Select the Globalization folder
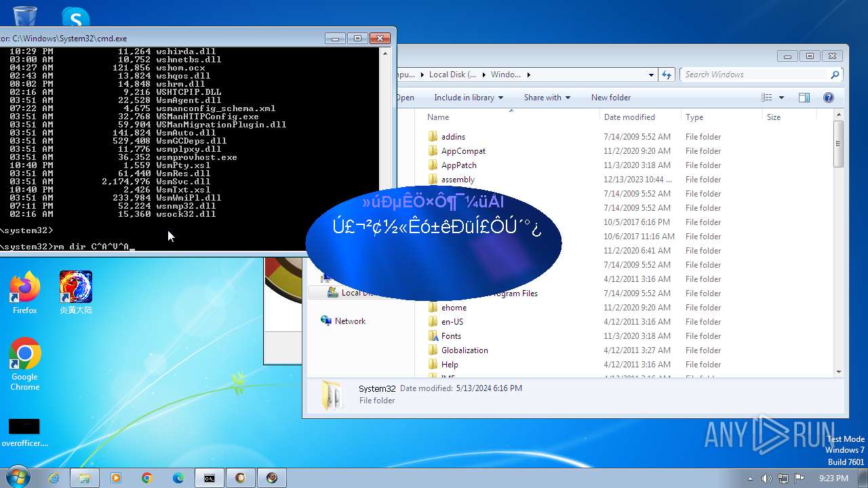Screen dimensions: 868x488 (465, 350)
